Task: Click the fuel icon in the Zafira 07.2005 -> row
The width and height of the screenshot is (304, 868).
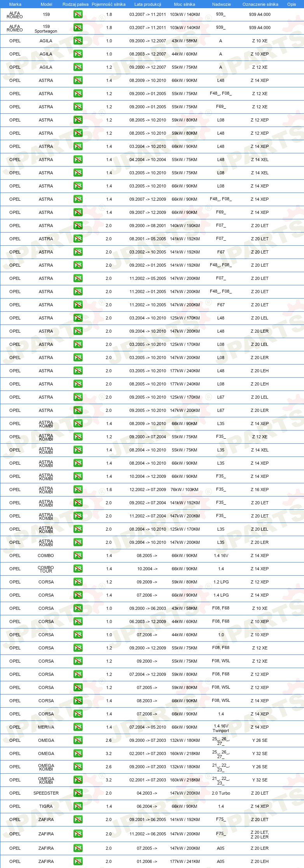Action: point(78,848)
